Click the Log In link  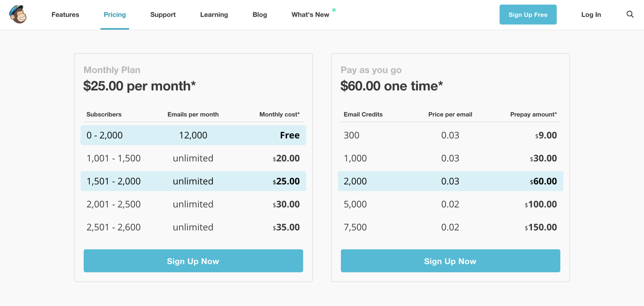(591, 15)
